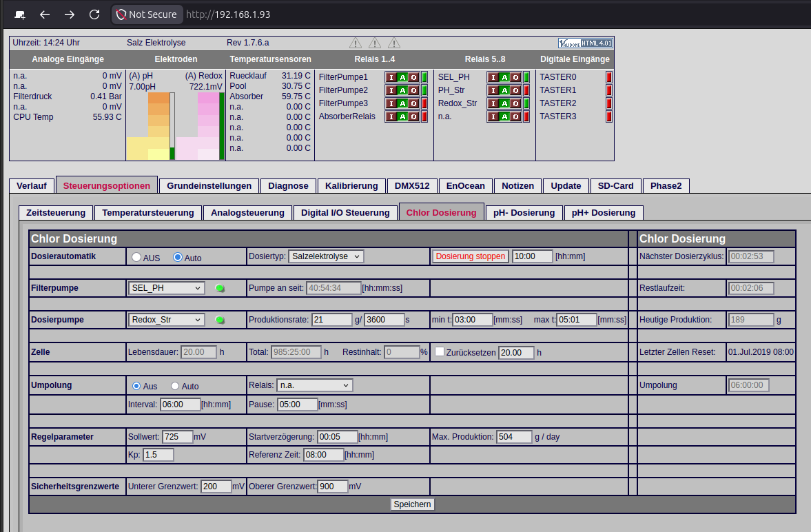
Task: Set FilterPumpe3 relay to O (off)
Action: (x=414, y=103)
